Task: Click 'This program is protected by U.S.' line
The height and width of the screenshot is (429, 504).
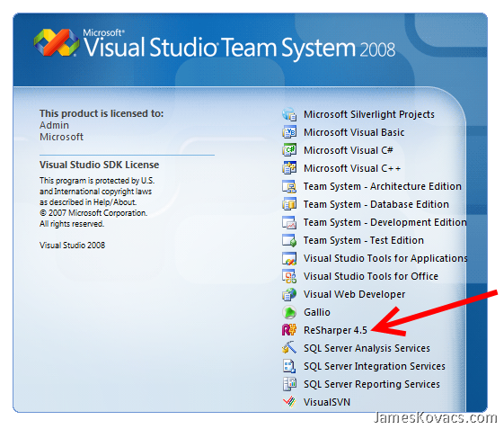Action: pyautogui.click(x=97, y=181)
